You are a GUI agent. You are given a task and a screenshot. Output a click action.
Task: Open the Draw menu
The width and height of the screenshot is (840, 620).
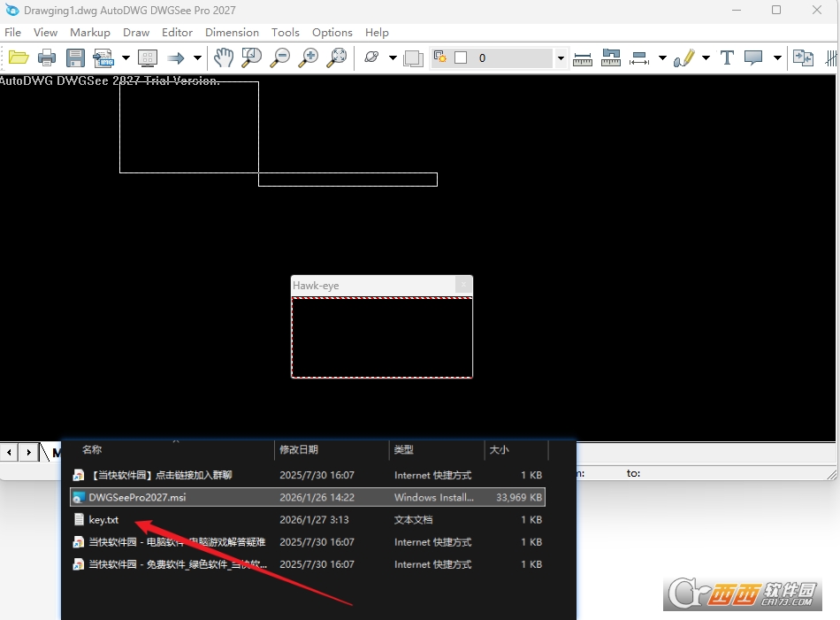point(136,32)
